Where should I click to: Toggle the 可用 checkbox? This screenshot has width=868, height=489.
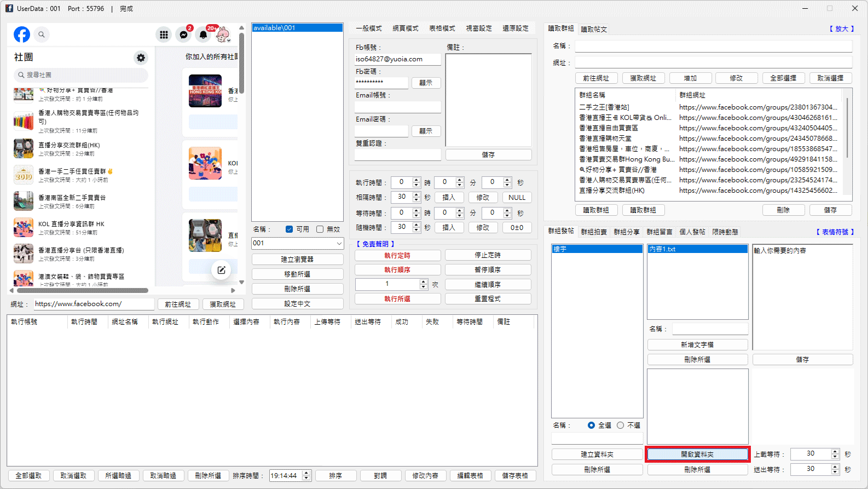point(289,229)
